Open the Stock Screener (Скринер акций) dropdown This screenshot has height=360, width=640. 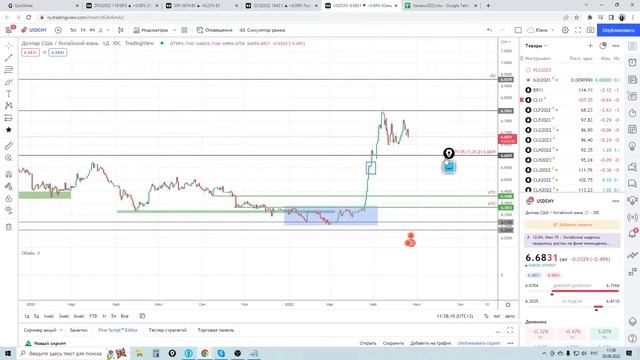tap(43, 330)
